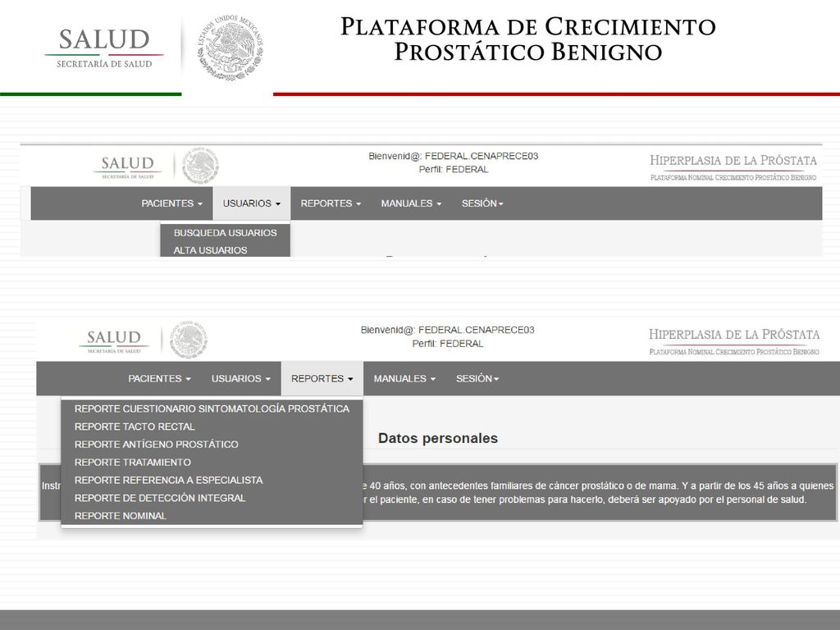Image resolution: width=840 pixels, height=630 pixels.
Task: Open PACIENTES menu in screenshot with USUARIOS open
Action: pos(172,203)
